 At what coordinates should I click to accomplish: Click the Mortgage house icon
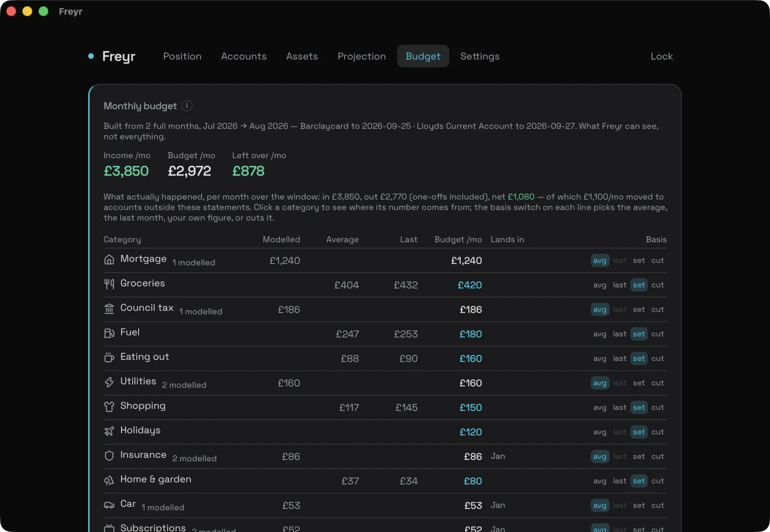pos(109,260)
